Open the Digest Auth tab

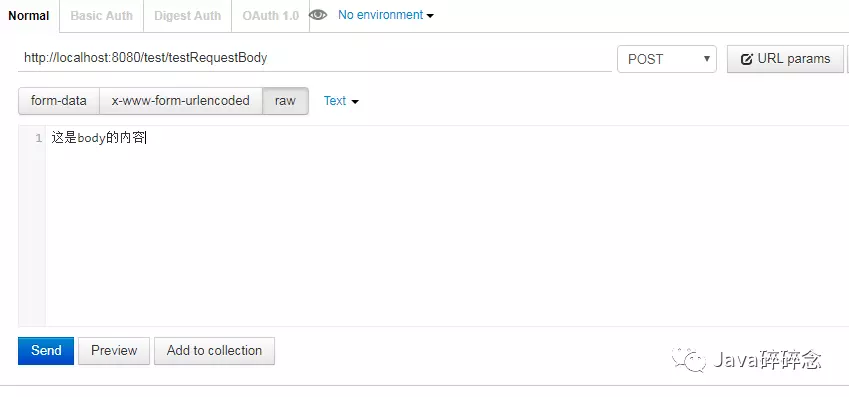pyautogui.click(x=187, y=16)
